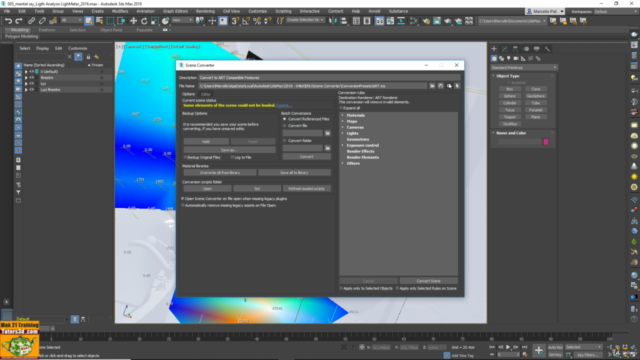
Task: Click Overwrite all from library button
Action: coord(220,173)
